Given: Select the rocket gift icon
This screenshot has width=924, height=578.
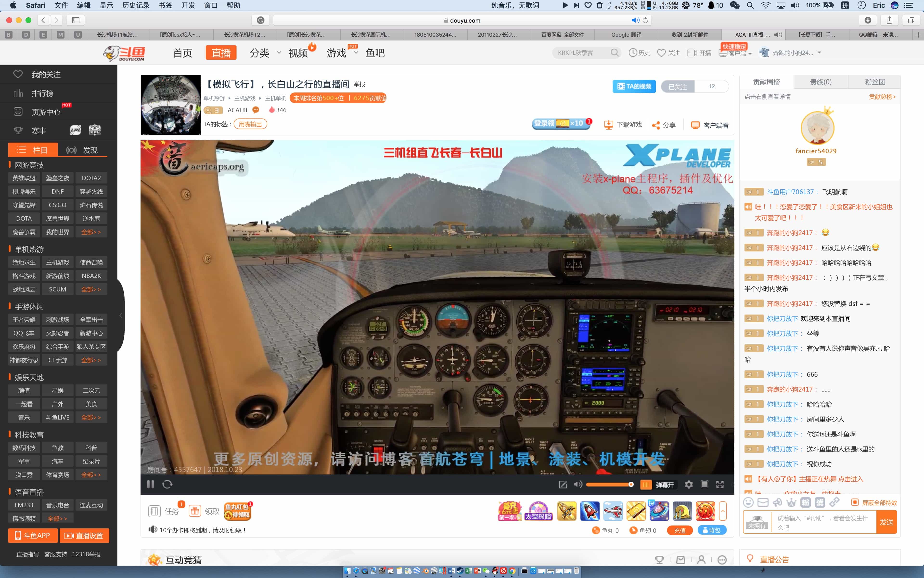Looking at the screenshot, I should coord(590,511).
